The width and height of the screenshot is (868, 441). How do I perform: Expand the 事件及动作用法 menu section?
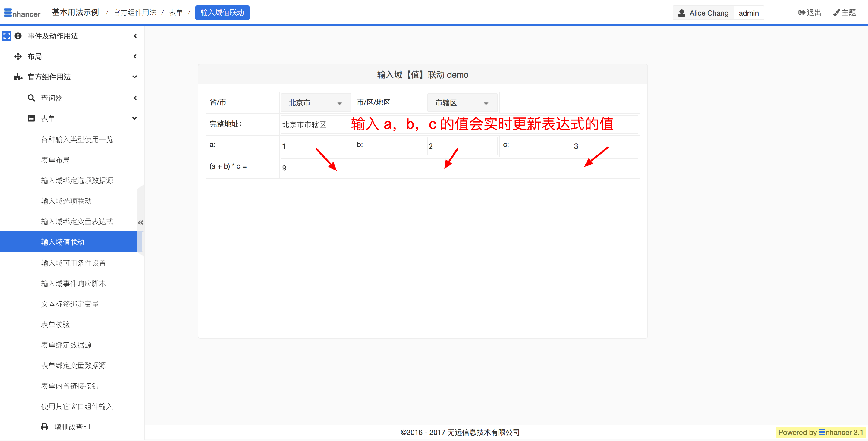(52, 36)
